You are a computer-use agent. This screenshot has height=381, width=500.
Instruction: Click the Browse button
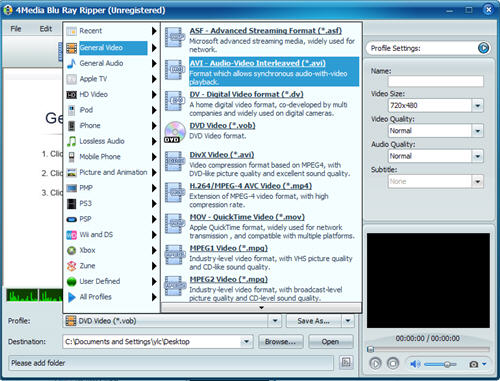pos(281,342)
